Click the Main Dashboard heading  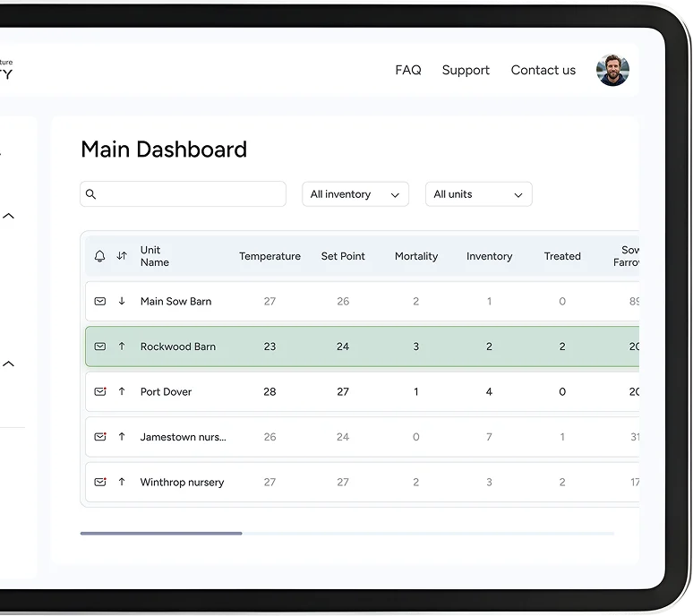[x=164, y=150]
